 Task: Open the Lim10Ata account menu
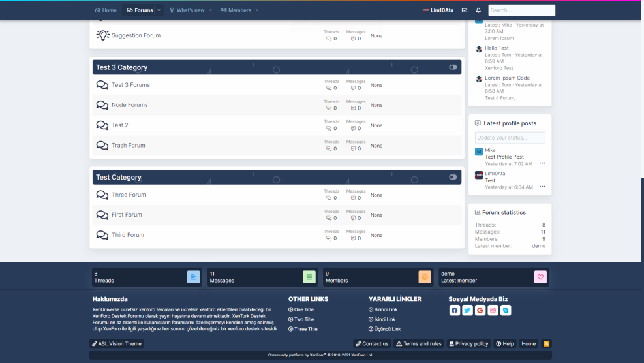click(x=438, y=10)
